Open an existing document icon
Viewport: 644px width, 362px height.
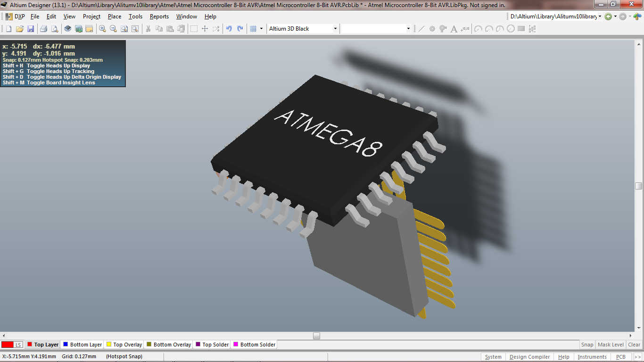(x=20, y=29)
